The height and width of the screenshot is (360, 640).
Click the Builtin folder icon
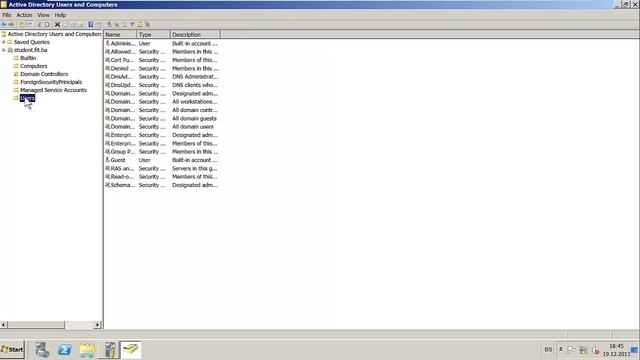(16, 58)
